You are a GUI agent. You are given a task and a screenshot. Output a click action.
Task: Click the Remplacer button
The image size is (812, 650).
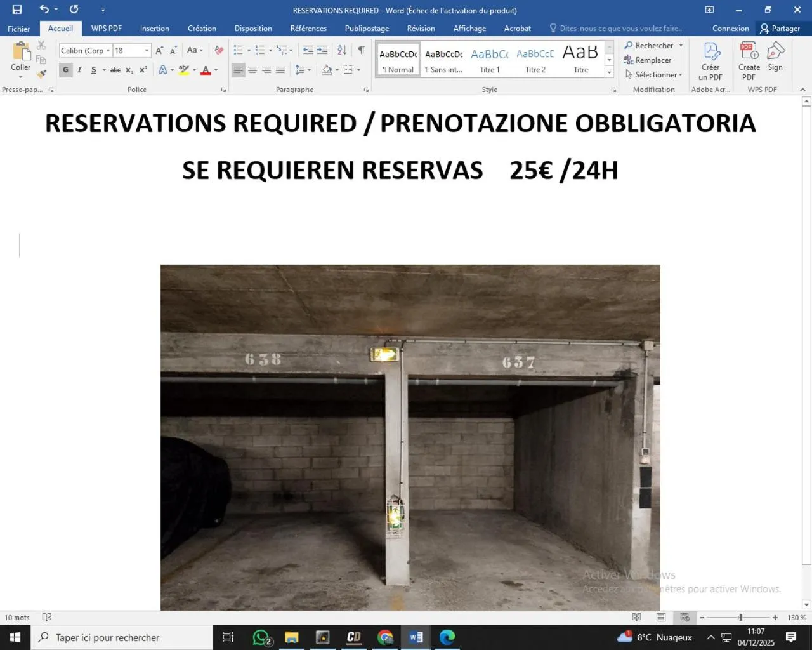tap(648, 60)
